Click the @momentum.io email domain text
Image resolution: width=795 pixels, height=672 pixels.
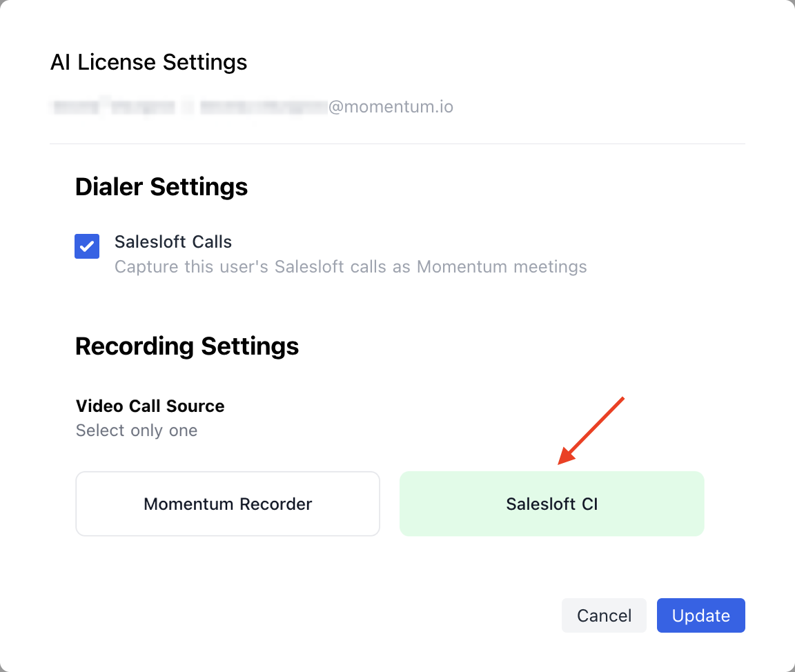coord(391,106)
